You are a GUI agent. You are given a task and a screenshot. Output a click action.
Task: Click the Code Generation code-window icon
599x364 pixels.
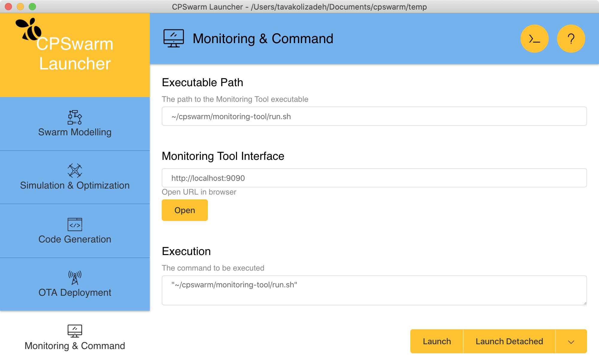(75, 224)
